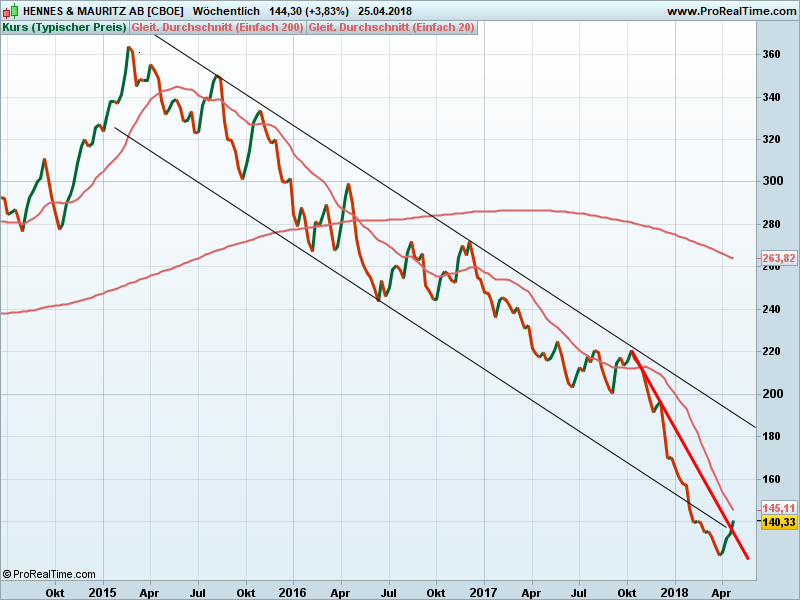
Task: Click the 2015 year marker on time axis
Action: (x=102, y=592)
